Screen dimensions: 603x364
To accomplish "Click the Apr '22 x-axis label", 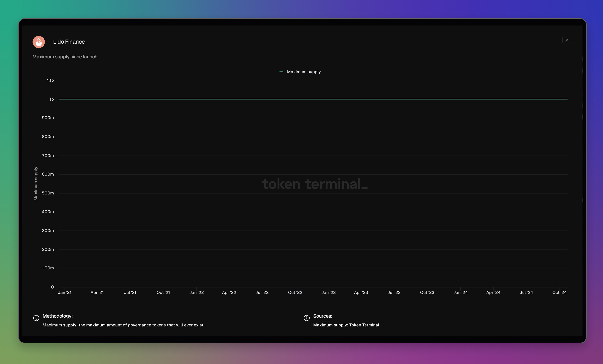I will pos(229,292).
